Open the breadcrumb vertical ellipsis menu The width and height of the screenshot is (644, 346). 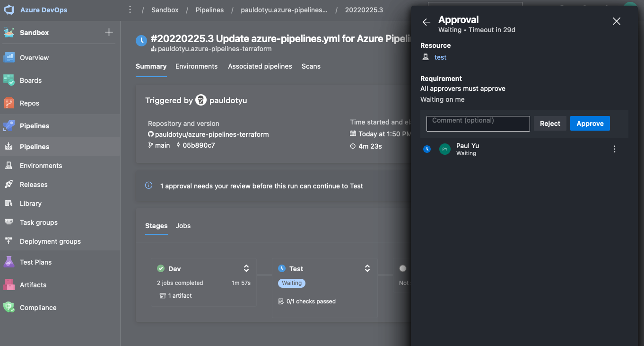[130, 10]
